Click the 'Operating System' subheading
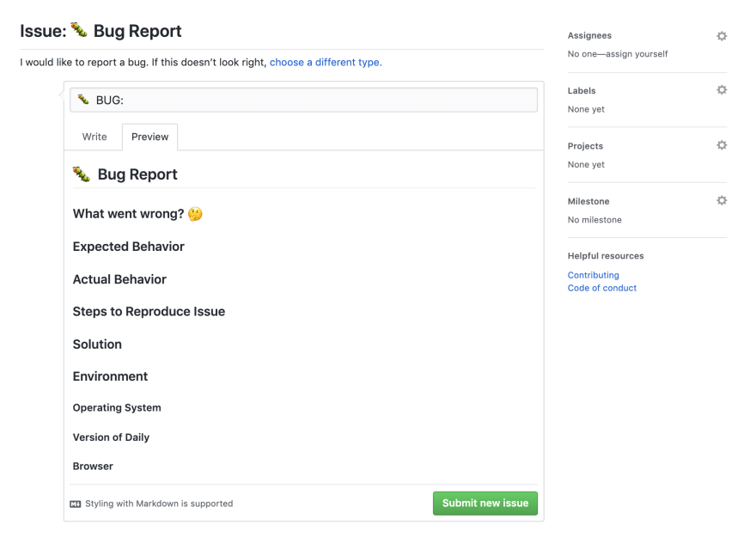Screen dimensions: 756x537 117,408
